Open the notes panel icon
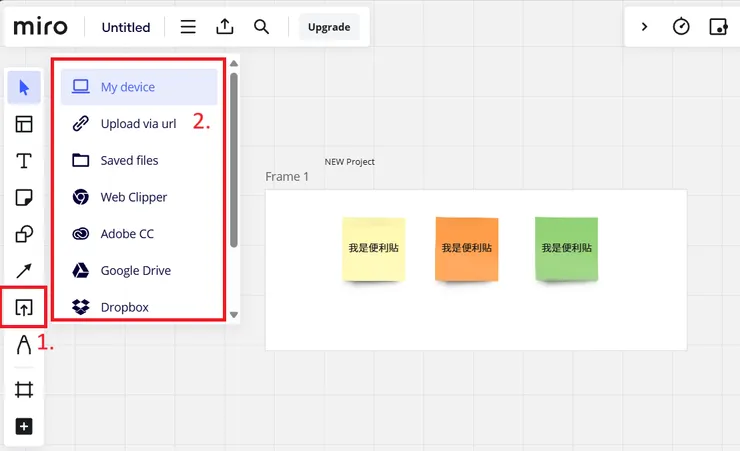This screenshot has width=740, height=451. [x=718, y=27]
